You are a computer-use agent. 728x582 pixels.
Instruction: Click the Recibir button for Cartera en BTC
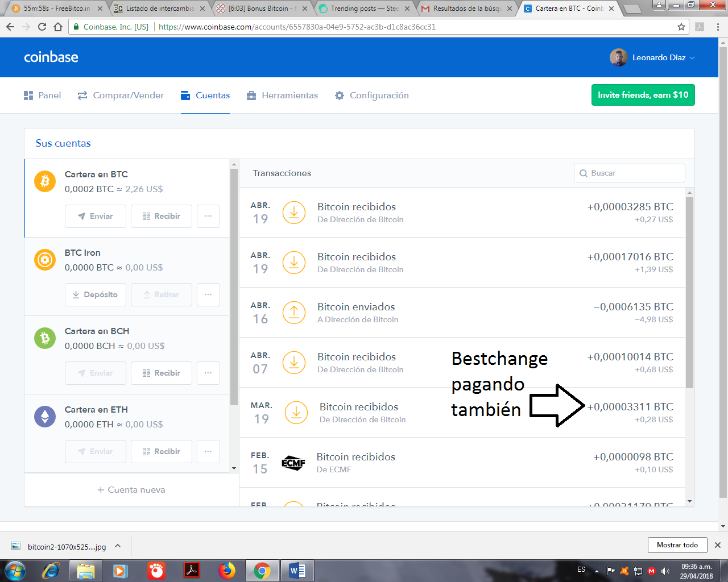pos(161,216)
